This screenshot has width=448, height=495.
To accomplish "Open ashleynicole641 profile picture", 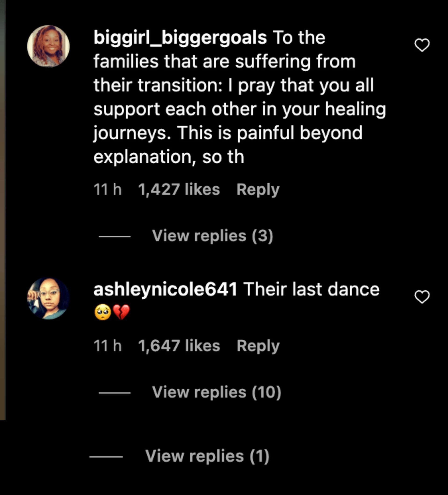I will coord(48,298).
